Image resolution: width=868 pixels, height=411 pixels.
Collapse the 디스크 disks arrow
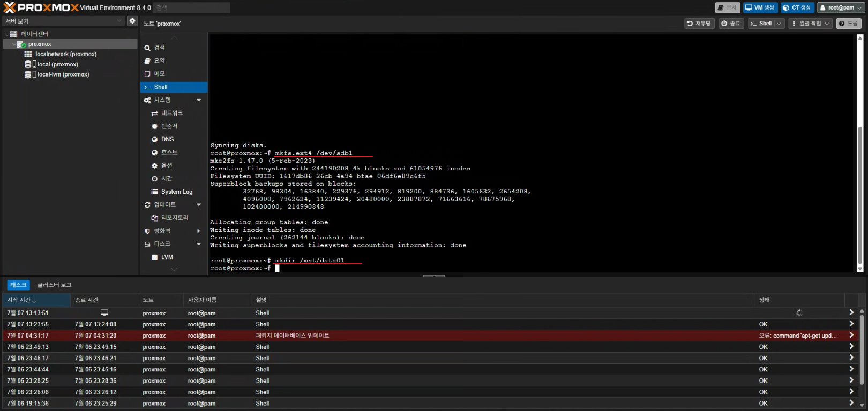pyautogui.click(x=199, y=244)
